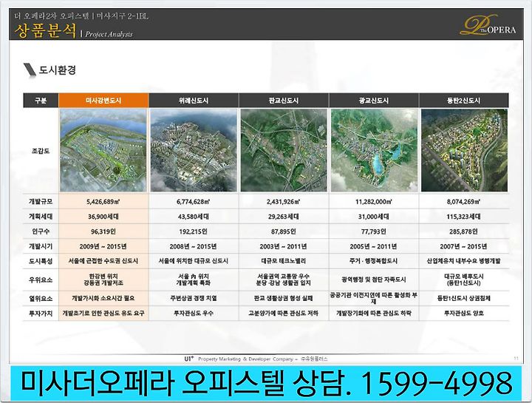Click the 투자관심도 양호 cell
Viewport: 532px width, 403px height.
pyautogui.click(x=464, y=314)
